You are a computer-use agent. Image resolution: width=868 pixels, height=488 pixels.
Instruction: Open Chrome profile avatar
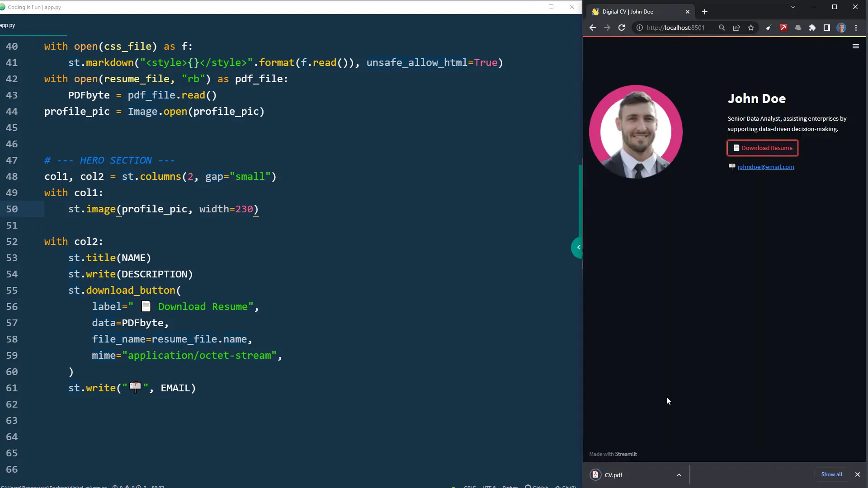point(841,28)
